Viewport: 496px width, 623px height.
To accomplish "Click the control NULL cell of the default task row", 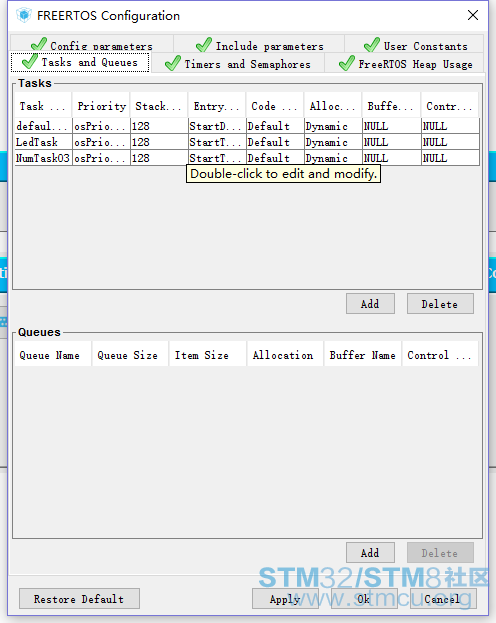I will pyautogui.click(x=450, y=126).
